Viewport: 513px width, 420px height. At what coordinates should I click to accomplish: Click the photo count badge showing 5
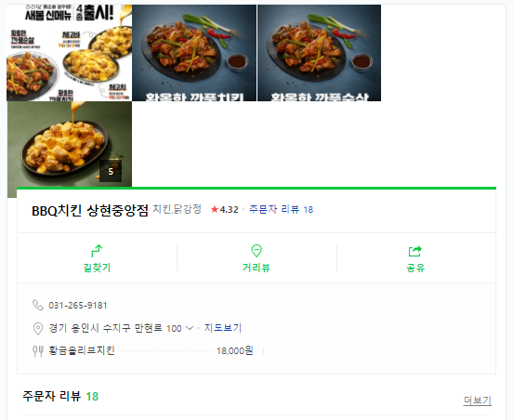111,171
